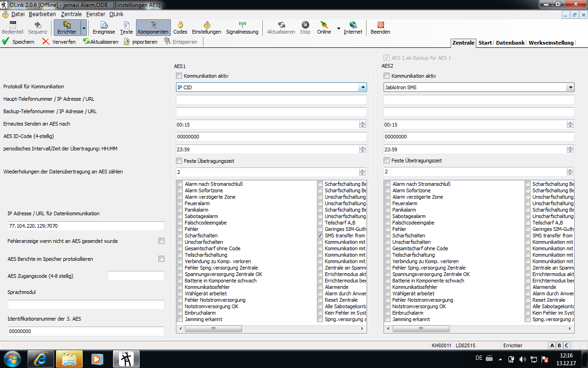The height and width of the screenshot is (368, 588).
Task: Click the IP Adresse für Datenkommunikation field
Action: pos(86,226)
